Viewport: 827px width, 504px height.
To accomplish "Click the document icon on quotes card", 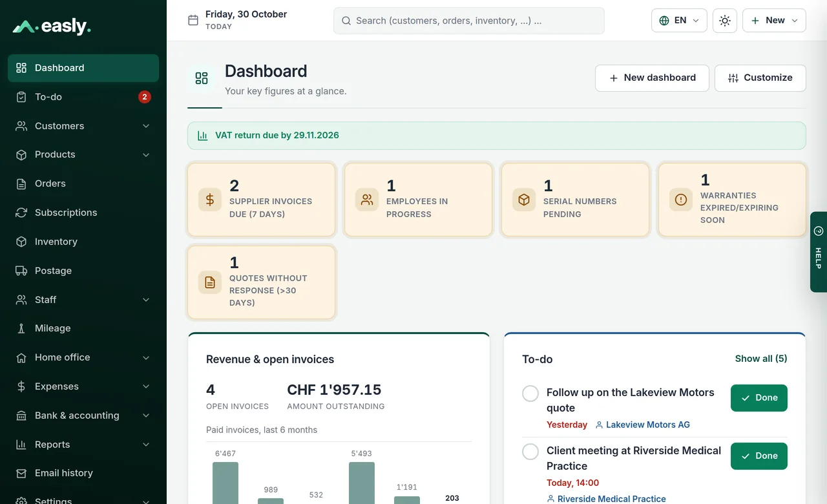I will pyautogui.click(x=210, y=282).
